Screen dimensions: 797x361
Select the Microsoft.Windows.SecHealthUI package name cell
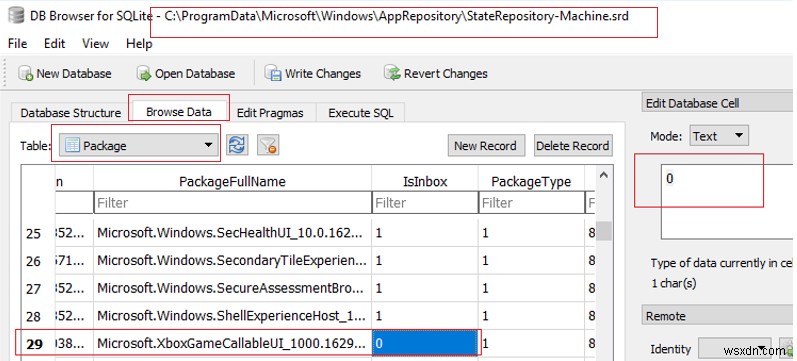(x=232, y=233)
